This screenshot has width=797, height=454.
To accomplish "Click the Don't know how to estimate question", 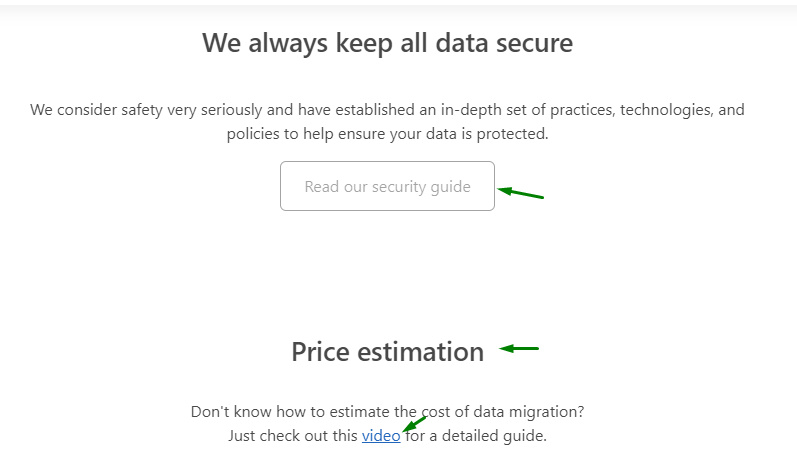I will click(387, 411).
